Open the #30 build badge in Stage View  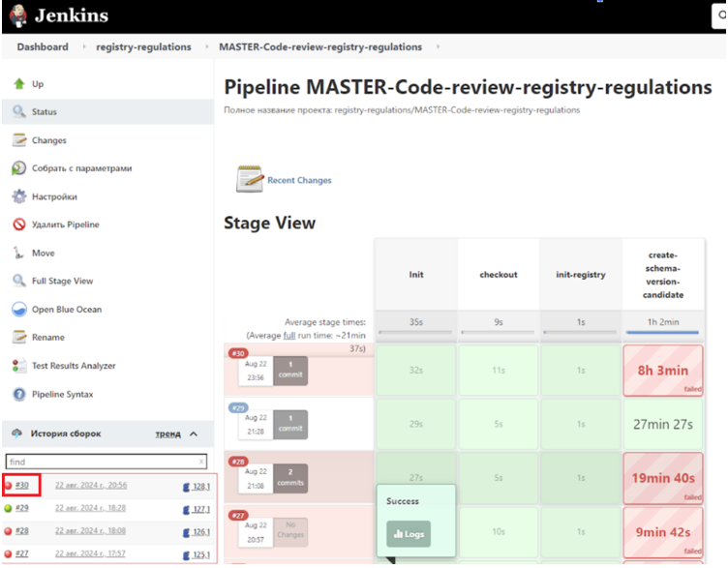click(x=239, y=353)
